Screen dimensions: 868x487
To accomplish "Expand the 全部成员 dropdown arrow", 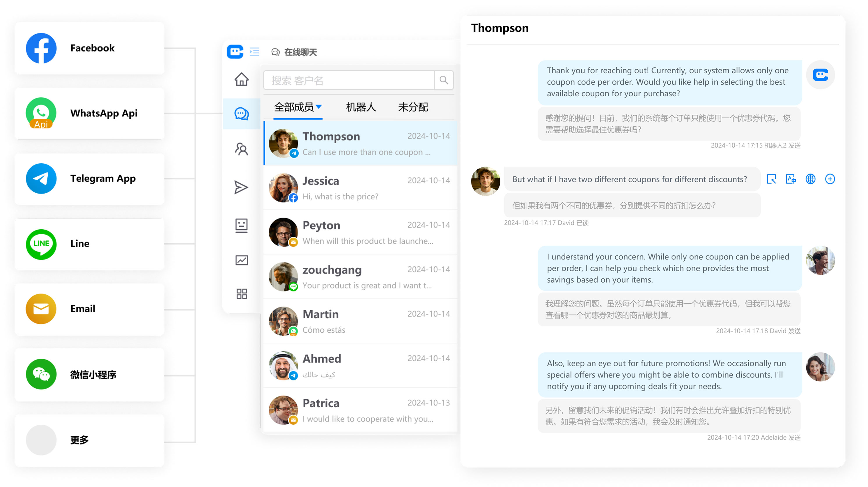I will click(319, 107).
